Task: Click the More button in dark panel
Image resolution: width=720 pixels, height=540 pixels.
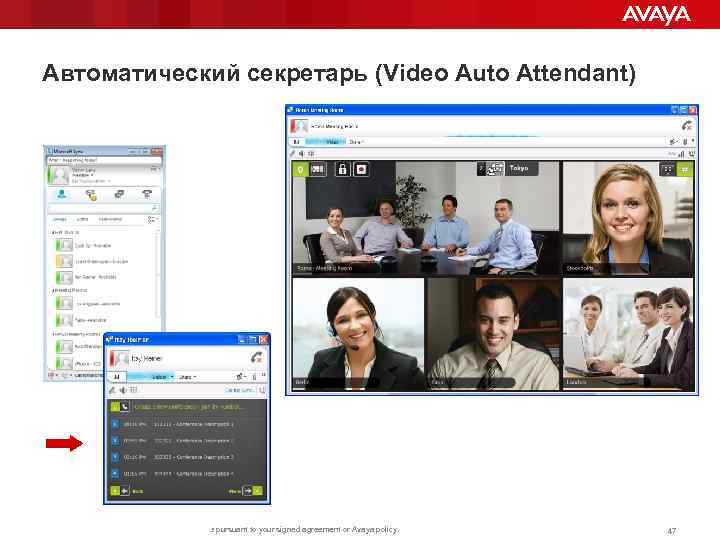Action: 246,491
